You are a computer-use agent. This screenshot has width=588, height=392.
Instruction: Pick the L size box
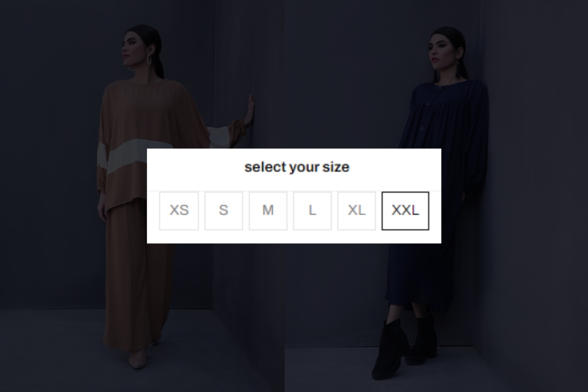click(312, 210)
